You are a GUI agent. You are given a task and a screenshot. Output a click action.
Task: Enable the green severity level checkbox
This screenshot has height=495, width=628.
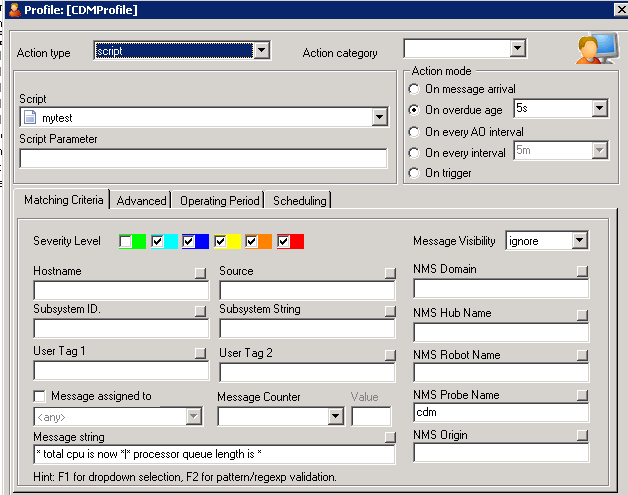125,241
